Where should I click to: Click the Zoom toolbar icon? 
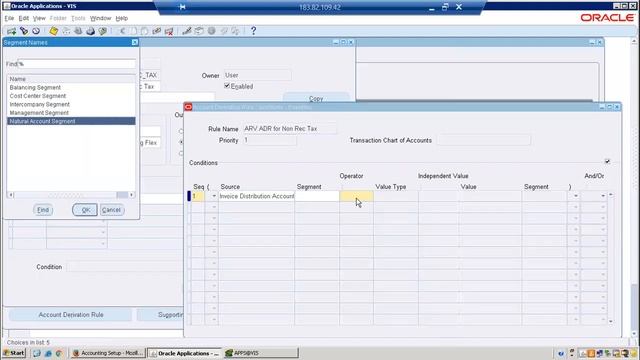pyautogui.click(x=199, y=31)
